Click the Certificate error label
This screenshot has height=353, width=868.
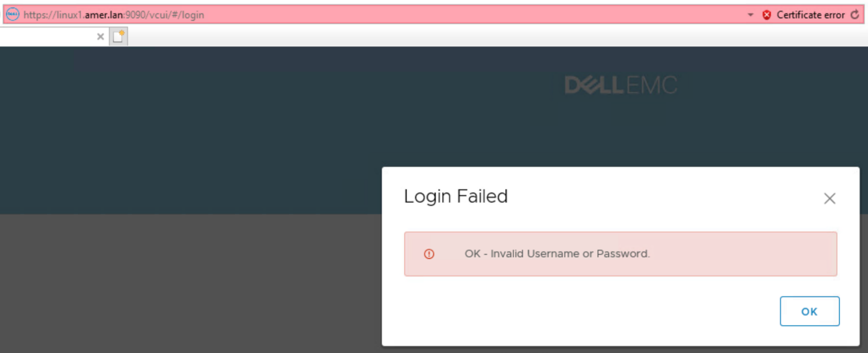click(811, 15)
